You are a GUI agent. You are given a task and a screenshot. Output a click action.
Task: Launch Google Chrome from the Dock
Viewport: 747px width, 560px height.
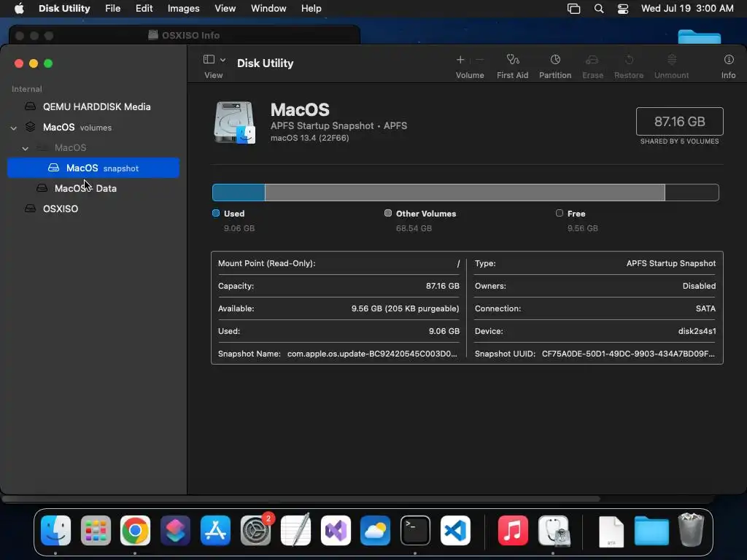click(135, 531)
